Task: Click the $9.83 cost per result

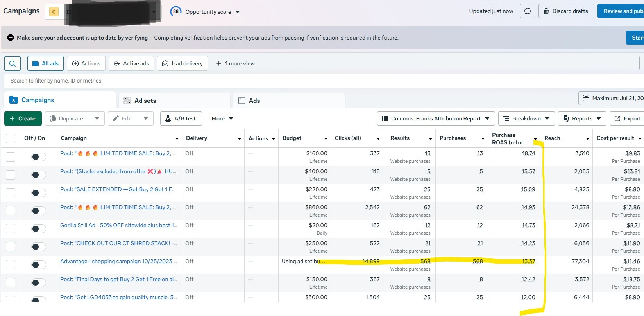Action: (633, 153)
